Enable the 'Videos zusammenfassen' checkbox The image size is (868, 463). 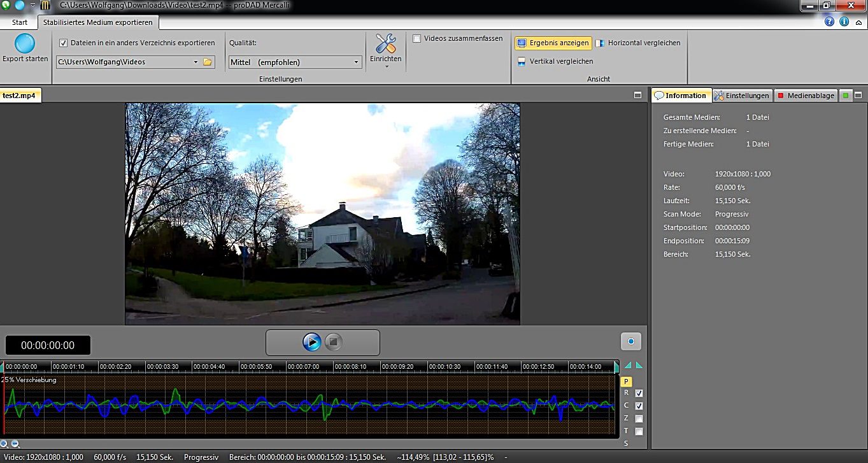[x=416, y=38]
